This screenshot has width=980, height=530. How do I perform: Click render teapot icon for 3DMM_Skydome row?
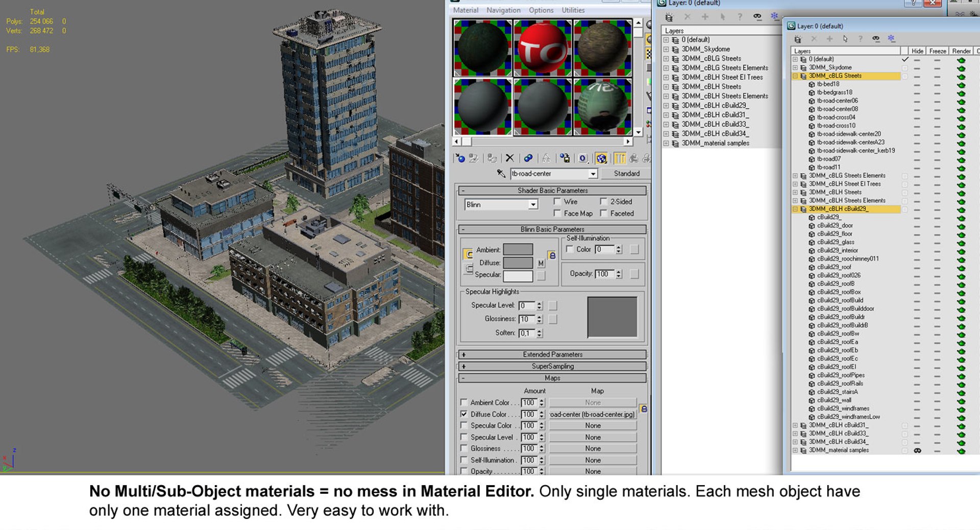[961, 68]
